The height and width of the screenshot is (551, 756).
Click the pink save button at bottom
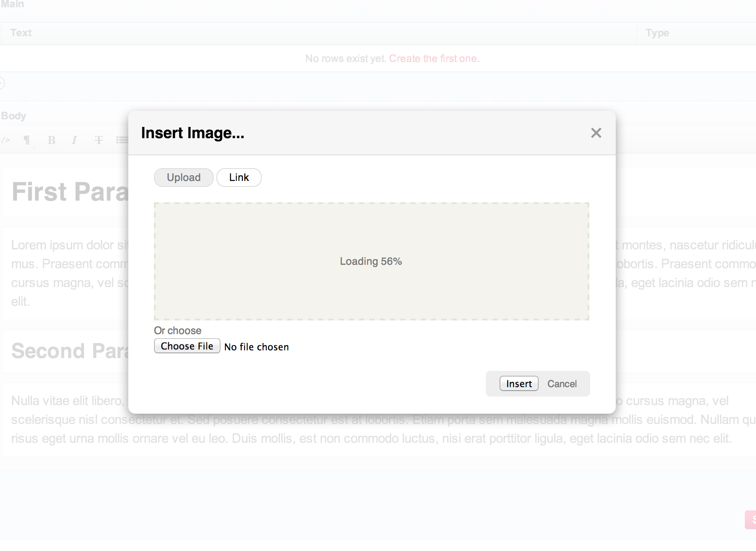click(750, 520)
